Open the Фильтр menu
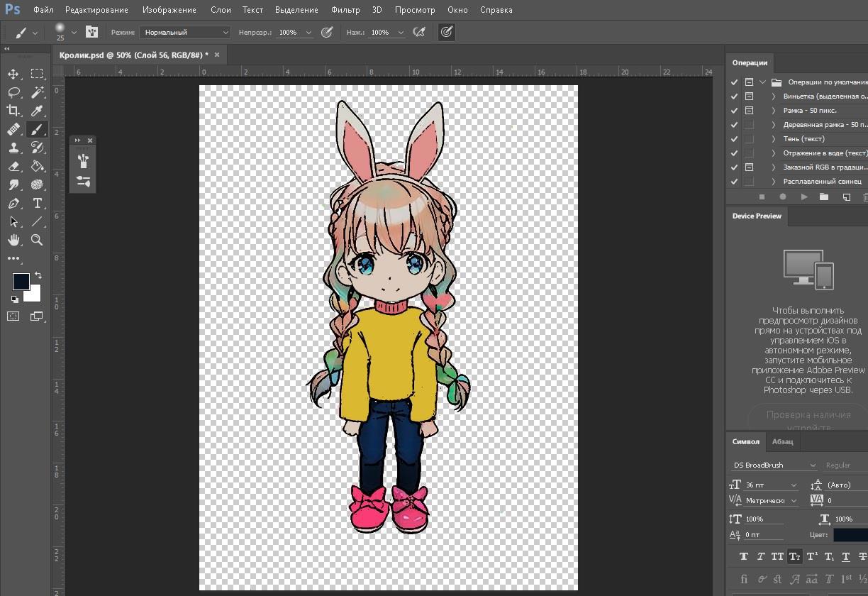Screen dimensions: 868x596 pos(345,10)
